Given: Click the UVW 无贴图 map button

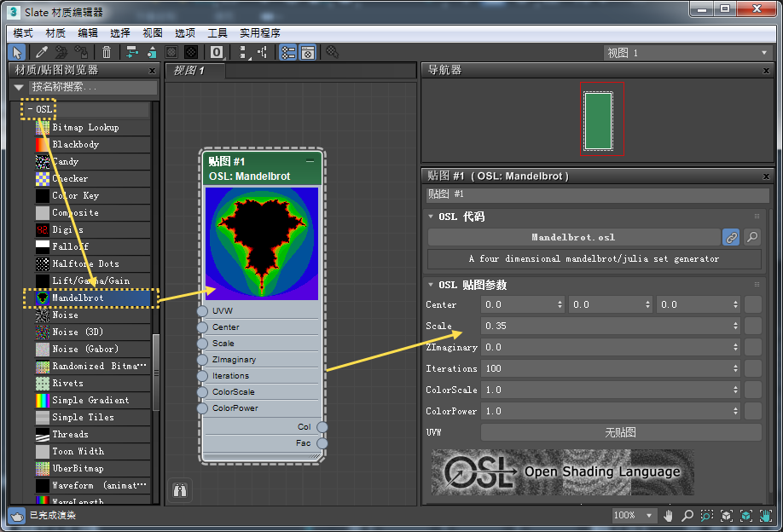Looking at the screenshot, I should pos(621,433).
